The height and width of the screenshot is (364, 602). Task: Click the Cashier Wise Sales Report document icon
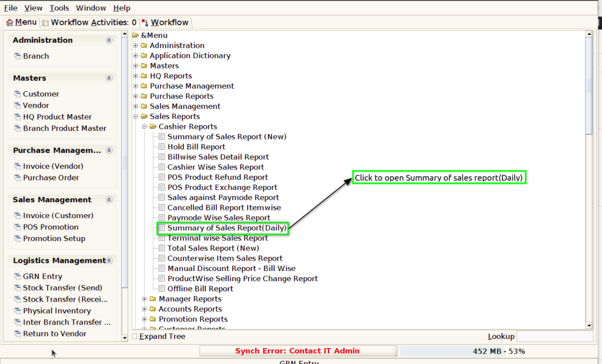click(162, 167)
